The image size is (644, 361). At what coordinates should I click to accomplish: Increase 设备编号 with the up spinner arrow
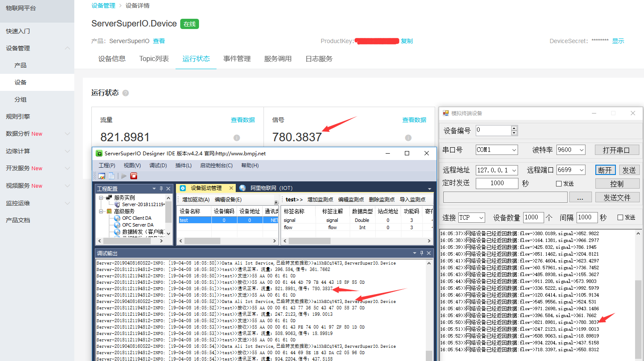(514, 128)
